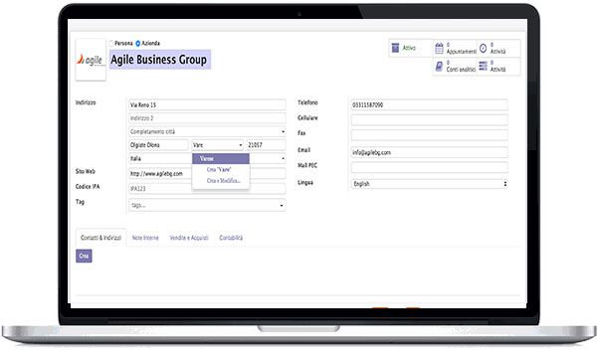Click the Indirizzo 2 field
This screenshot has width=597, height=364.
[x=207, y=118]
